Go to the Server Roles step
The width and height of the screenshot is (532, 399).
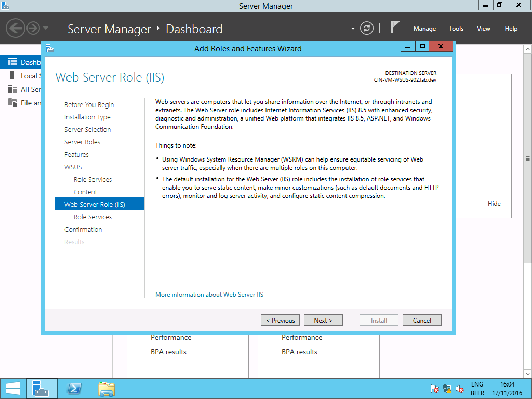click(x=82, y=142)
